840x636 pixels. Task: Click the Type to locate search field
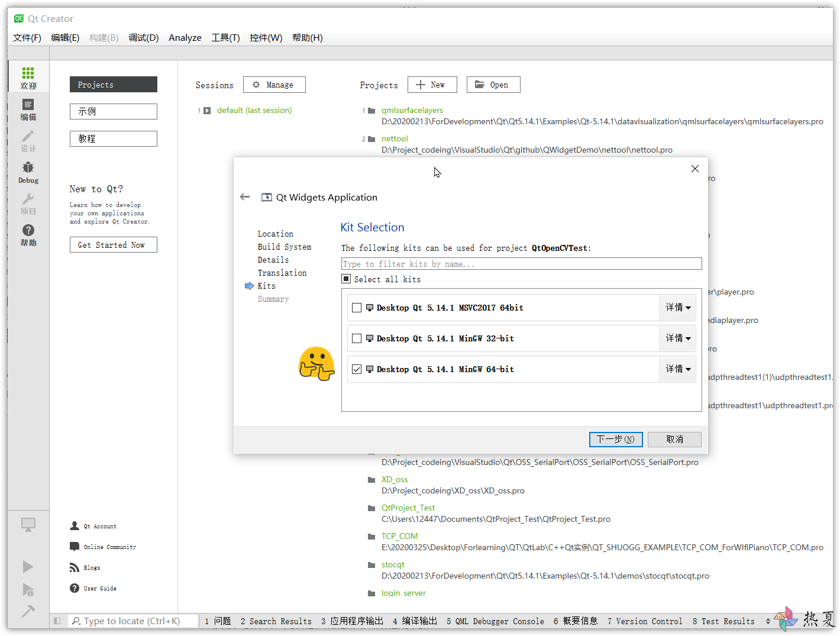[x=134, y=621]
